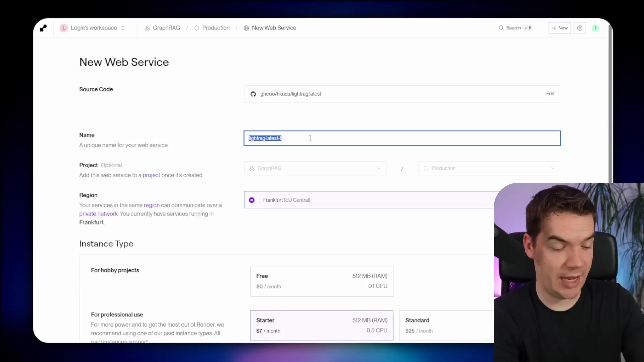This screenshot has height=362, width=644.
Task: Click the globe icon beside New Web Service
Action: pyautogui.click(x=246, y=28)
